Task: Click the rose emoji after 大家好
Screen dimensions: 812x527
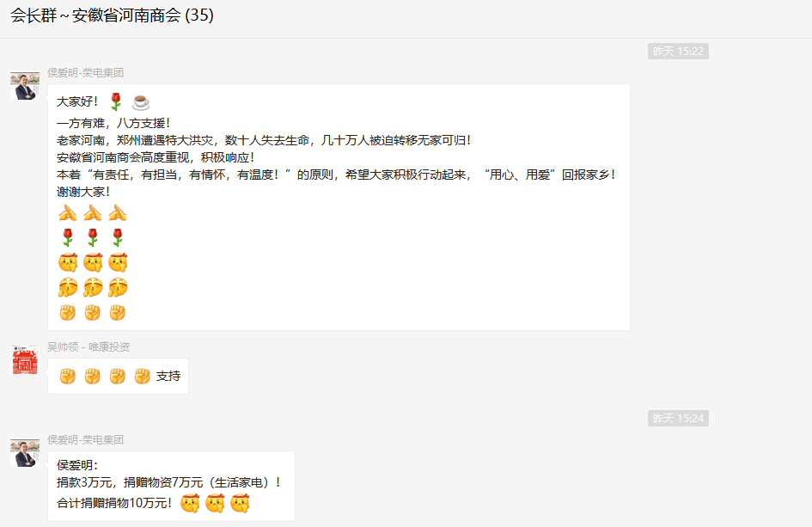Action: click(116, 102)
